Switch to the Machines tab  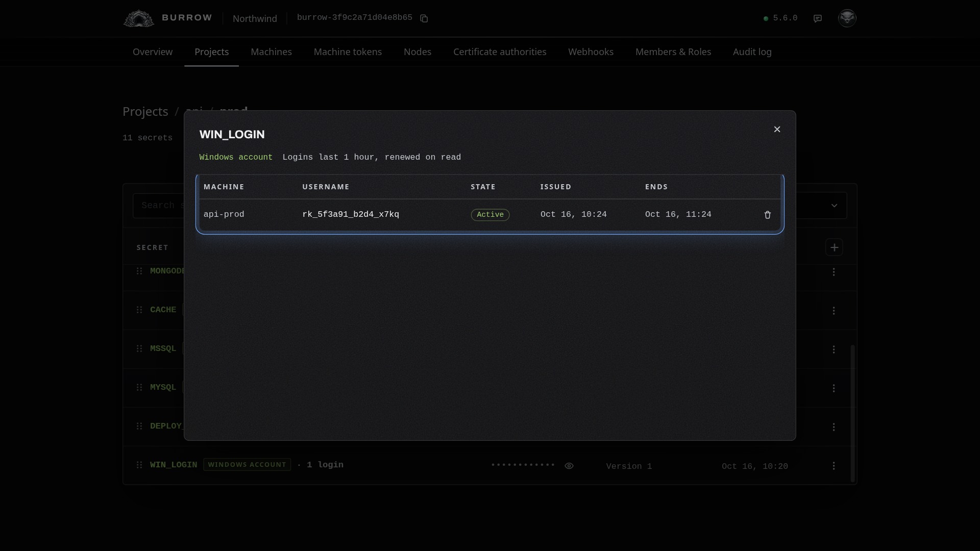(x=271, y=52)
